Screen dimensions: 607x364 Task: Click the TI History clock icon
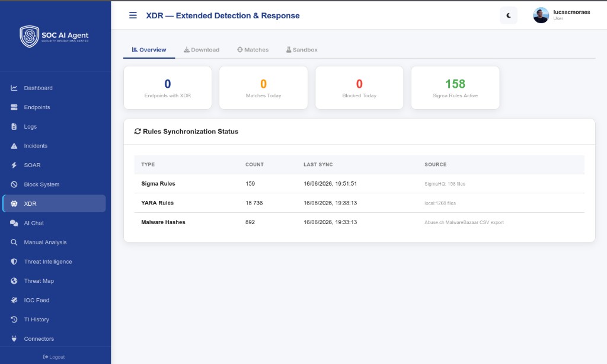point(14,320)
